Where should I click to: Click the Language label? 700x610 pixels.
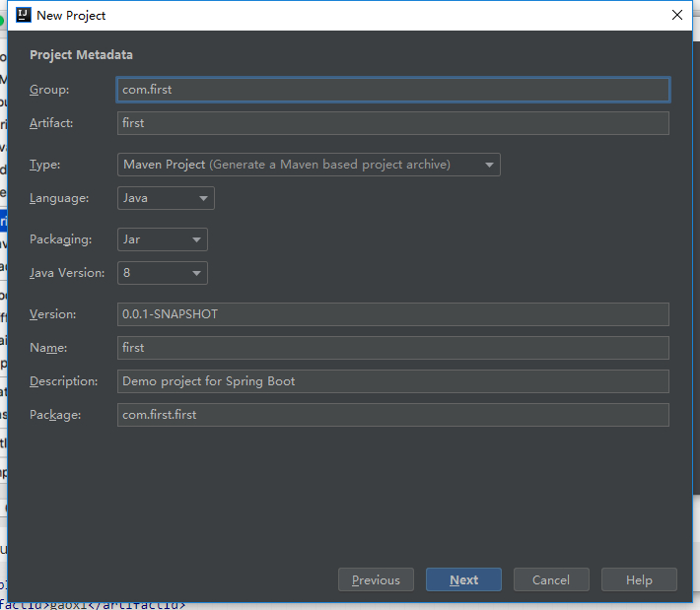pyautogui.click(x=59, y=198)
